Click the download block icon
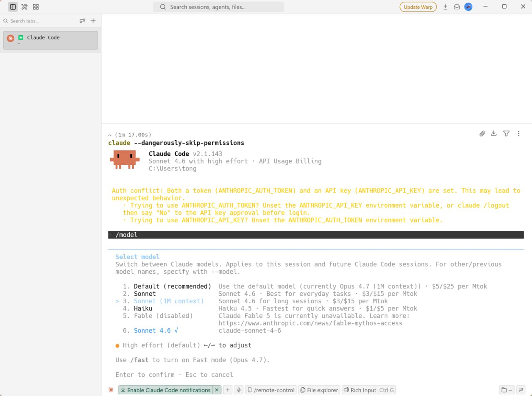This screenshot has width=532, height=396. [x=494, y=134]
